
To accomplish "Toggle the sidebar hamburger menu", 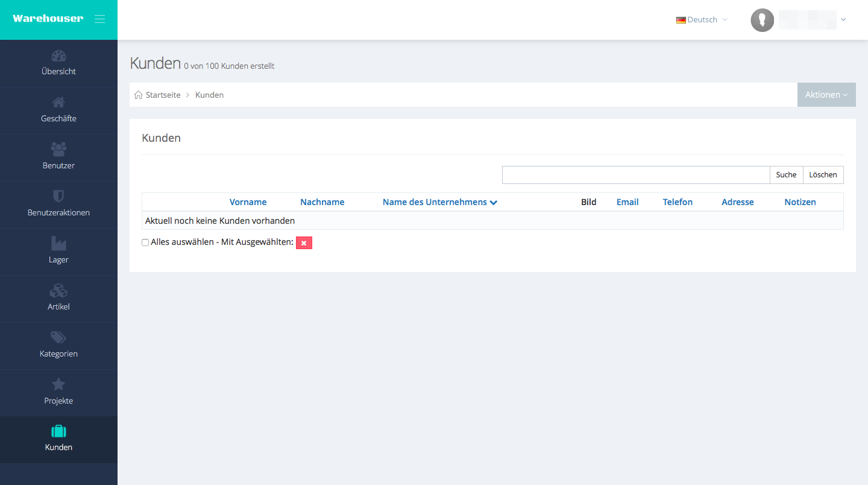I will (100, 19).
